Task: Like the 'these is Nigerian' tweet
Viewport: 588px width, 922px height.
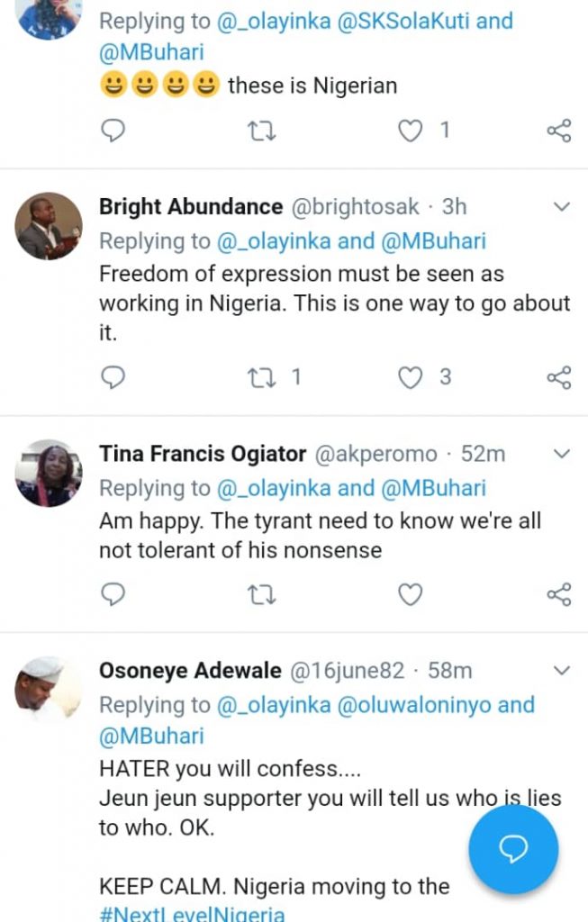Action: tap(411, 131)
